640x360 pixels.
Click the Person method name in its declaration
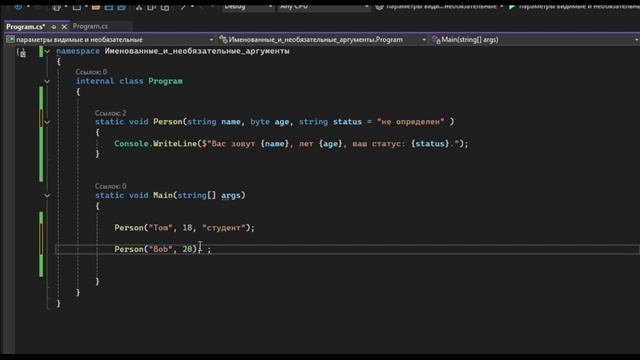[168, 122]
